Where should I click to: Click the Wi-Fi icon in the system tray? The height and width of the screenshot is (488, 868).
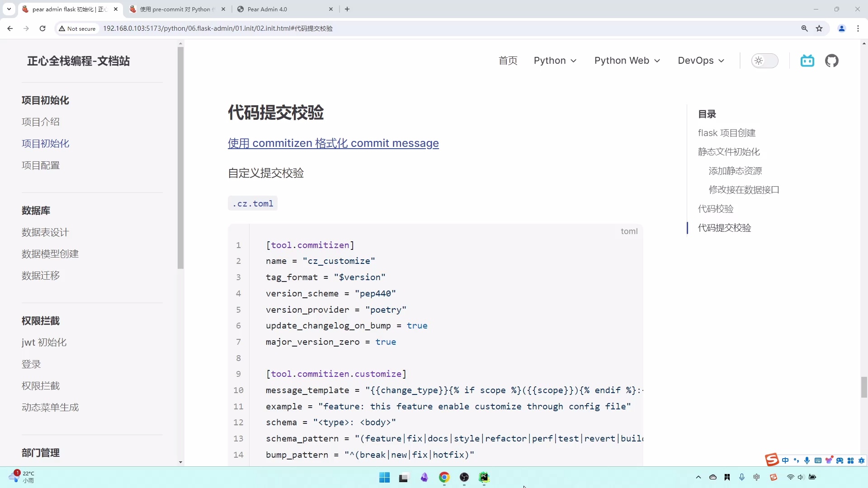(x=790, y=477)
